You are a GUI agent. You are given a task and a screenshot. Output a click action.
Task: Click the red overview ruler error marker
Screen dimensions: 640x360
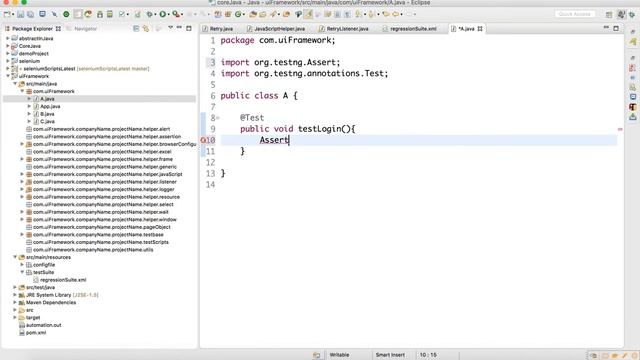pyautogui.click(x=620, y=129)
